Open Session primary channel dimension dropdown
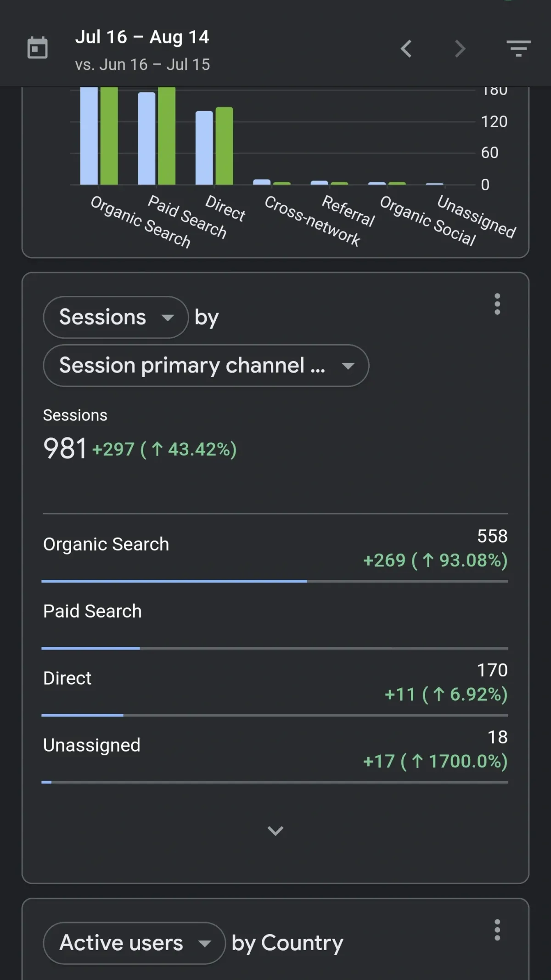The image size is (551, 980). 206,366
